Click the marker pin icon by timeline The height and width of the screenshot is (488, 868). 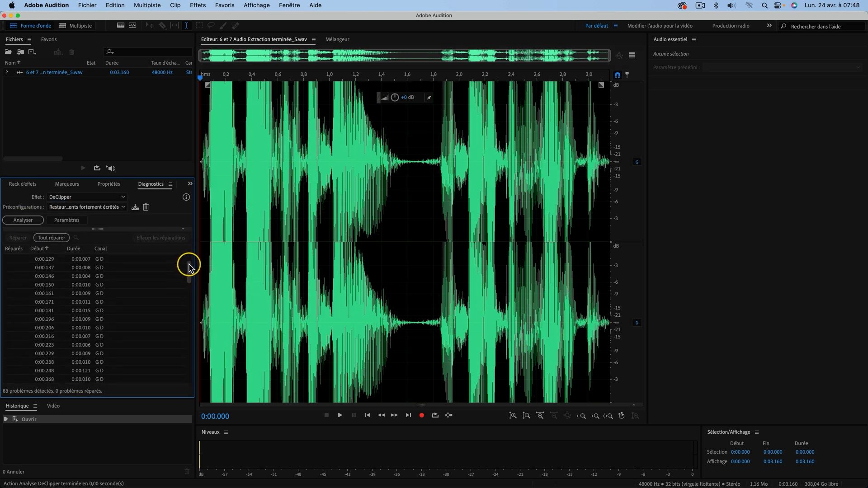click(627, 75)
